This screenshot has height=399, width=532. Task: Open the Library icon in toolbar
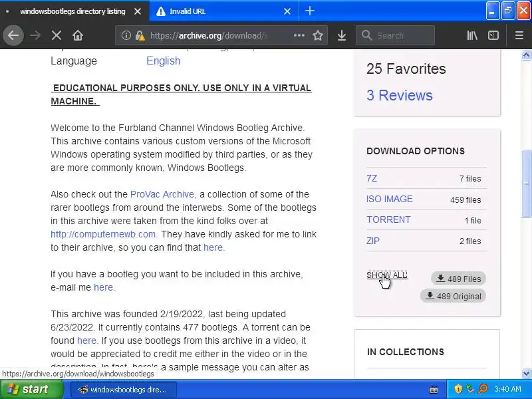pyautogui.click(x=472, y=35)
